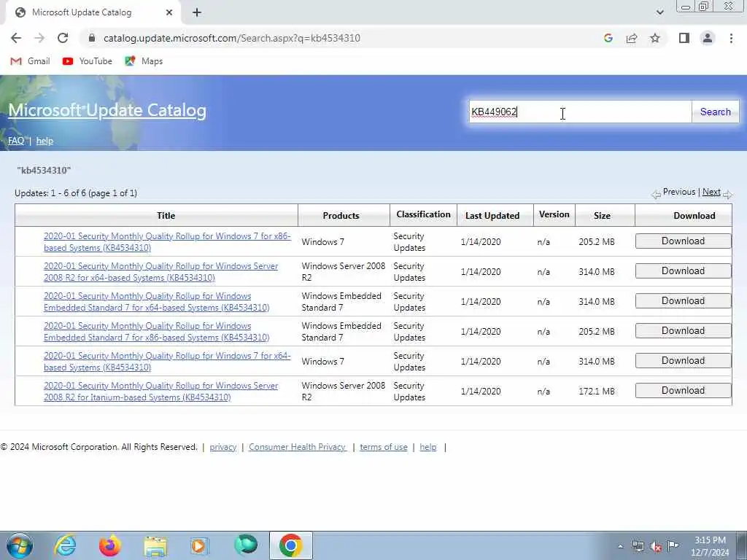Open the help link in header

44,141
